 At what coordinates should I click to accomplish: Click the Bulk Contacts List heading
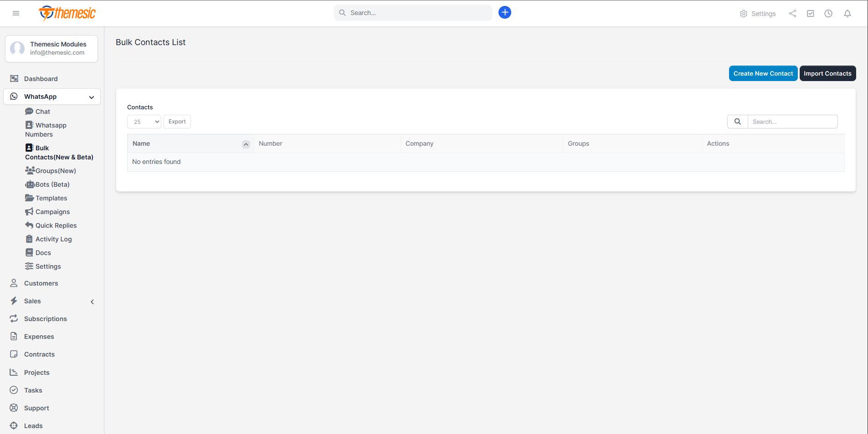pyautogui.click(x=150, y=42)
